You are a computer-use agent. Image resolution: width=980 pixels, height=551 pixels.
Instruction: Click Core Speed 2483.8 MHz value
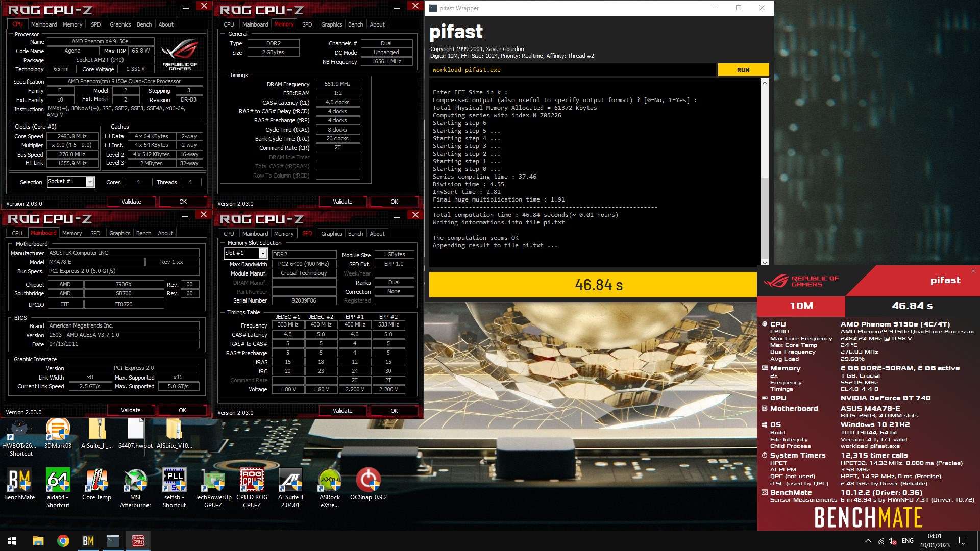pos(72,136)
